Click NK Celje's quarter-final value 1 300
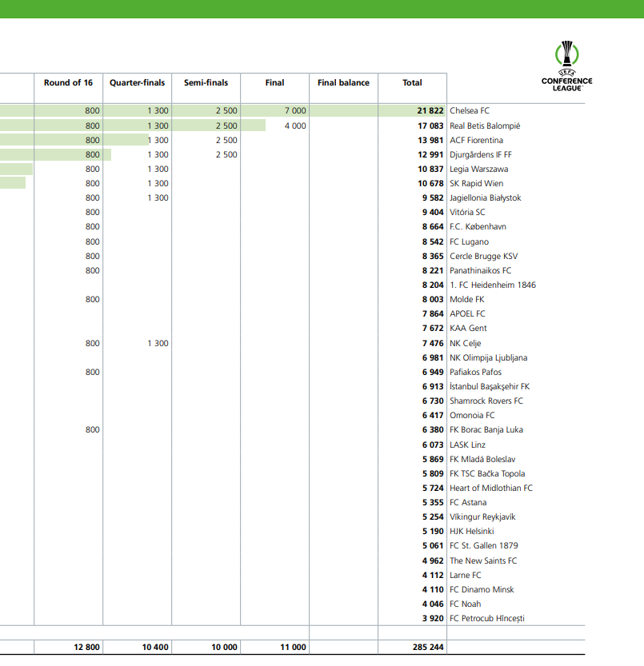The height and width of the screenshot is (666, 644). (x=158, y=343)
